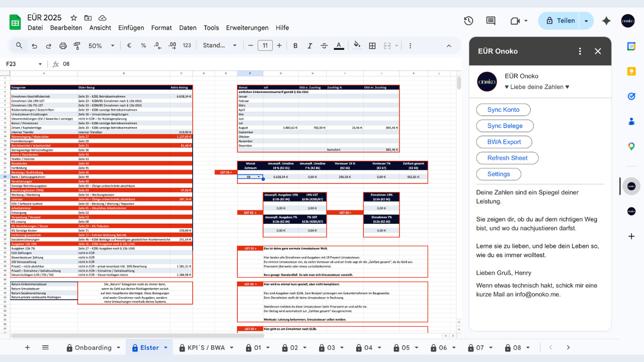644x362 pixels.
Task: Open the comments icon in header
Action: [491, 21]
